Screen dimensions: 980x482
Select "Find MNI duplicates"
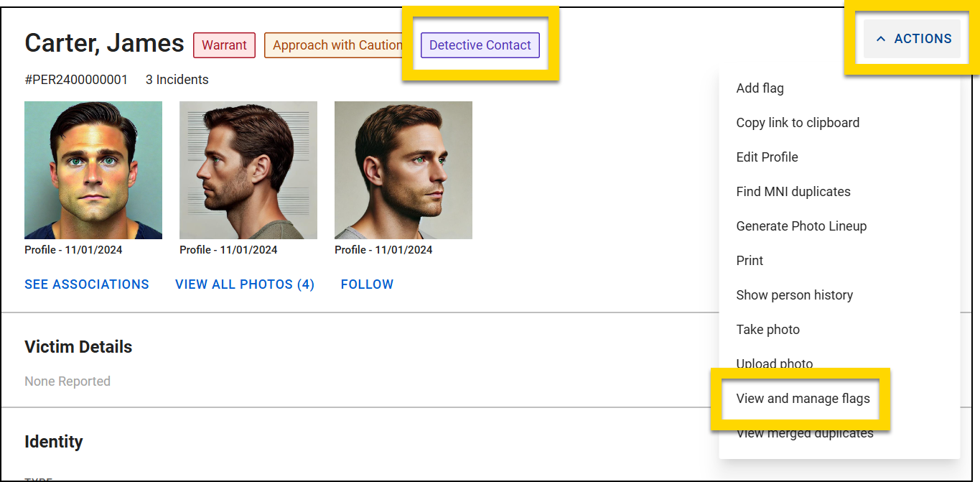pyautogui.click(x=793, y=191)
